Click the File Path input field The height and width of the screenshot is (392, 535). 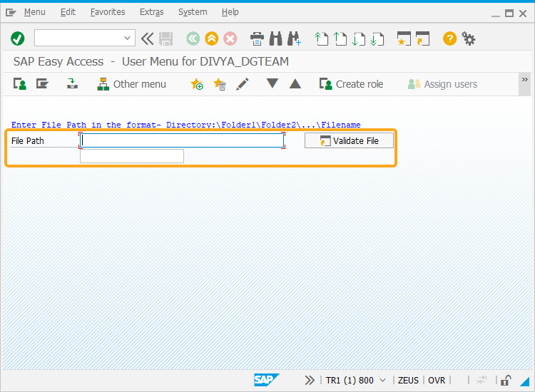pos(182,140)
